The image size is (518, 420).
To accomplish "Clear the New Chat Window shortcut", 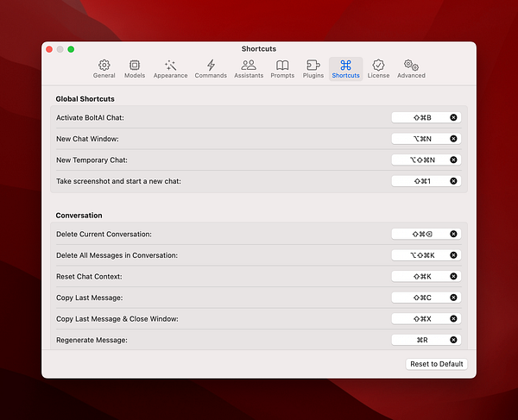I will point(453,139).
